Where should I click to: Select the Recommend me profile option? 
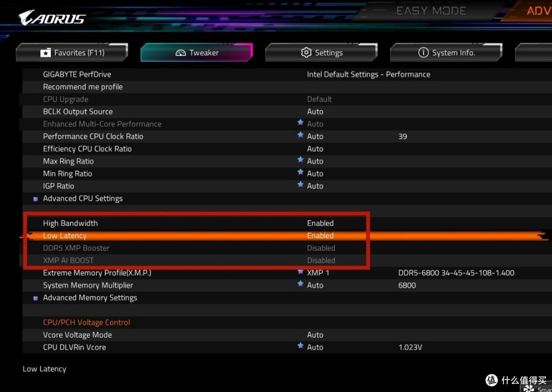[83, 86]
